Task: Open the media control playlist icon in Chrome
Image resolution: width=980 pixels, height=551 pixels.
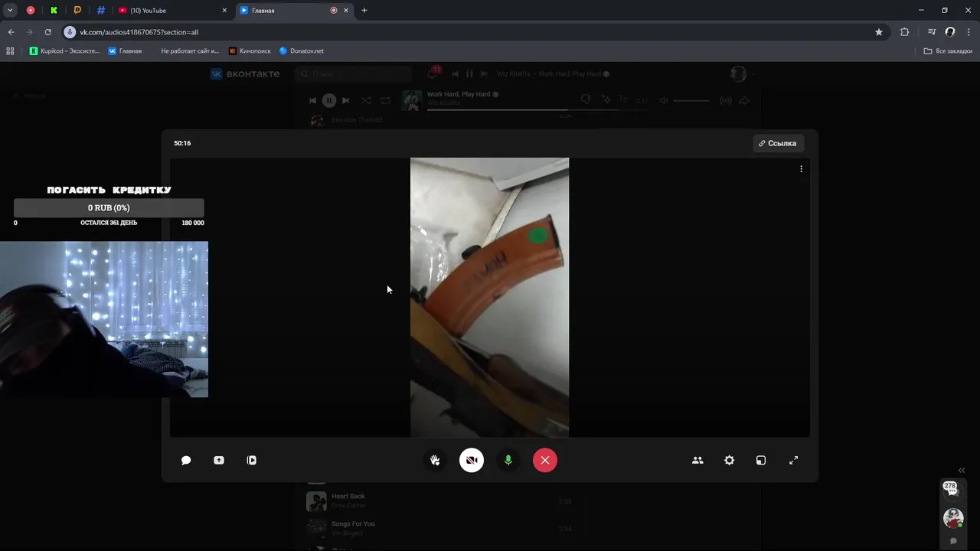Action: (932, 32)
